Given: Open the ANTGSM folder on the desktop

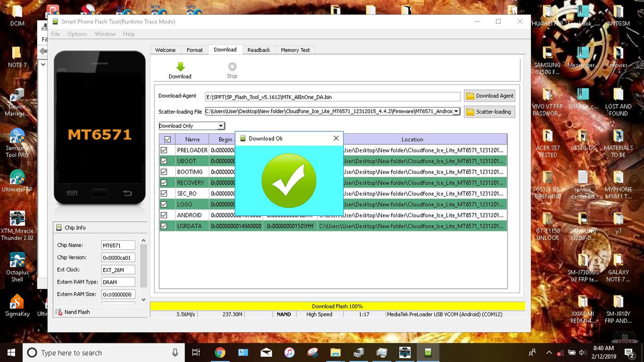Looking at the screenshot, I should click(618, 15).
